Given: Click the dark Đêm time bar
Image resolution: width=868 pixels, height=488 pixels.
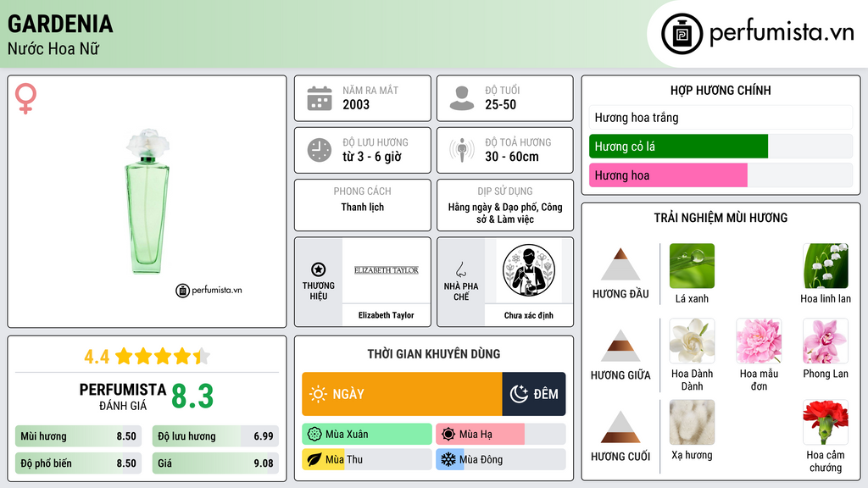Looking at the screenshot, I should [x=534, y=394].
